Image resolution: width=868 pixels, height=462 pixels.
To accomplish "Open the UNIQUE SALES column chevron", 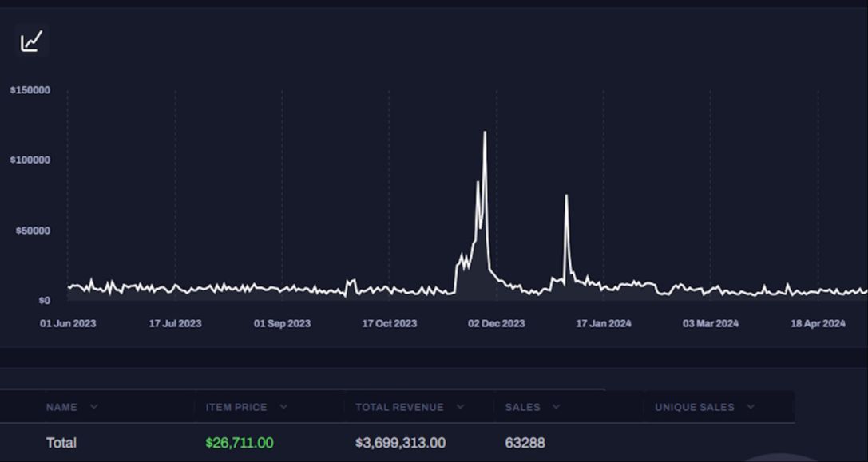I will coord(751,407).
